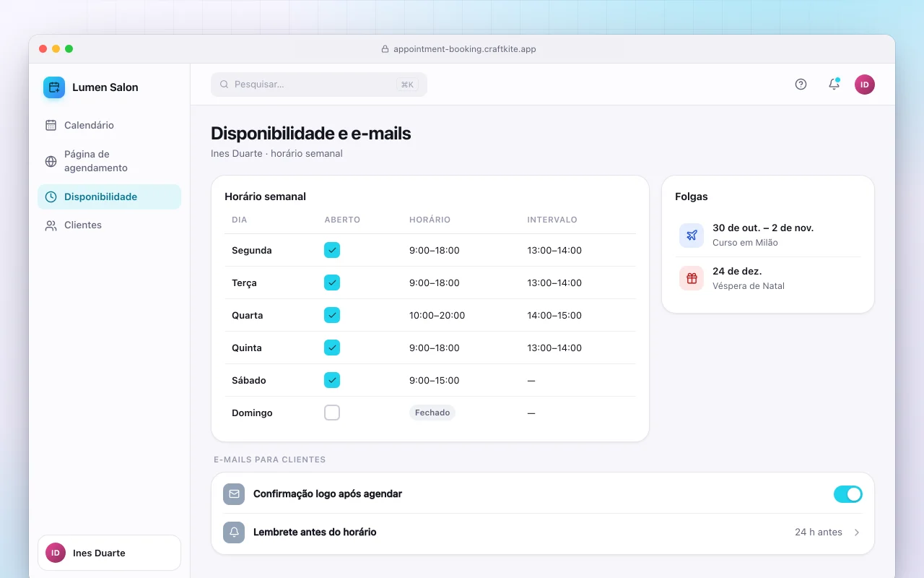924x578 pixels.
Task: Open Página de agendamento in the sidebar
Action: [109, 161]
